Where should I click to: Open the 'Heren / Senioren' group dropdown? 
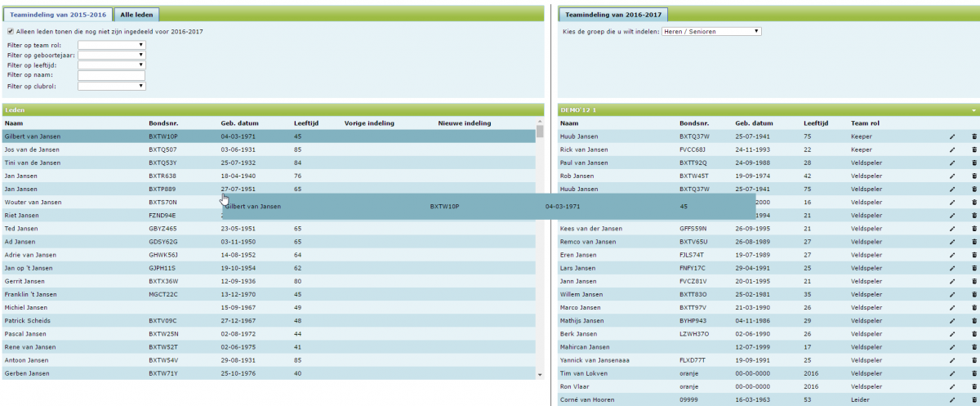click(x=710, y=31)
